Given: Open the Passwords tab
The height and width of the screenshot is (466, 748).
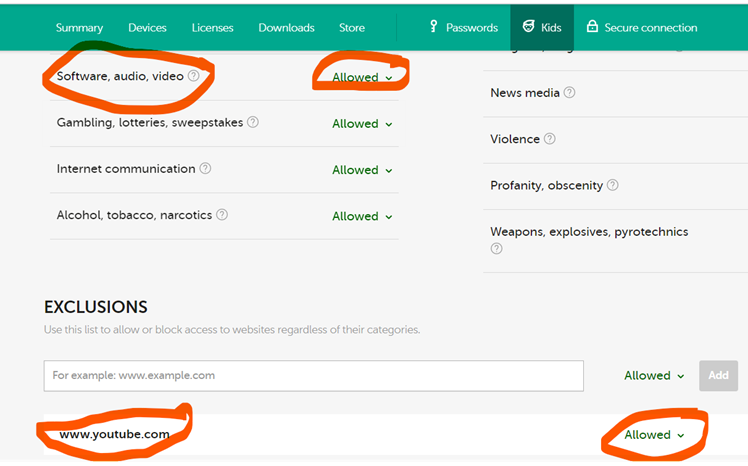Looking at the screenshot, I should [x=463, y=27].
